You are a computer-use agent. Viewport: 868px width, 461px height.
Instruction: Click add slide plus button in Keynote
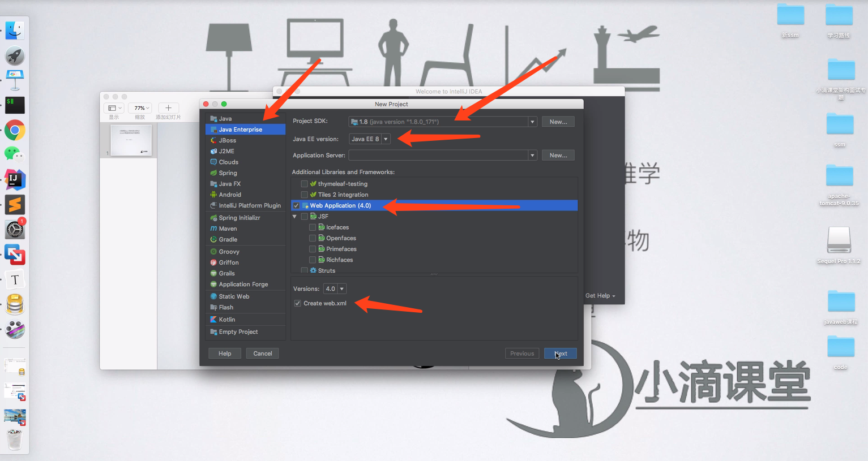click(x=168, y=108)
